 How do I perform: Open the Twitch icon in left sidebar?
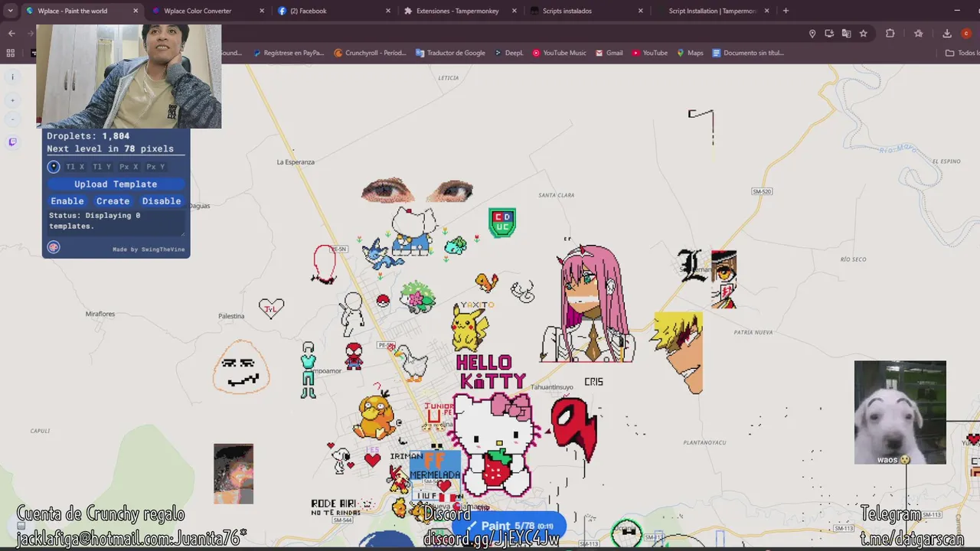[x=12, y=142]
